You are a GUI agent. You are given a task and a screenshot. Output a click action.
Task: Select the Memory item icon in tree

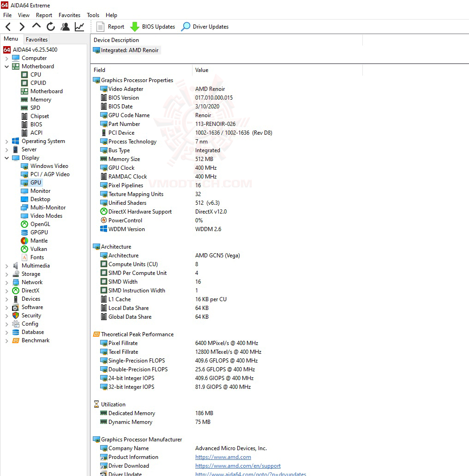tap(24, 100)
